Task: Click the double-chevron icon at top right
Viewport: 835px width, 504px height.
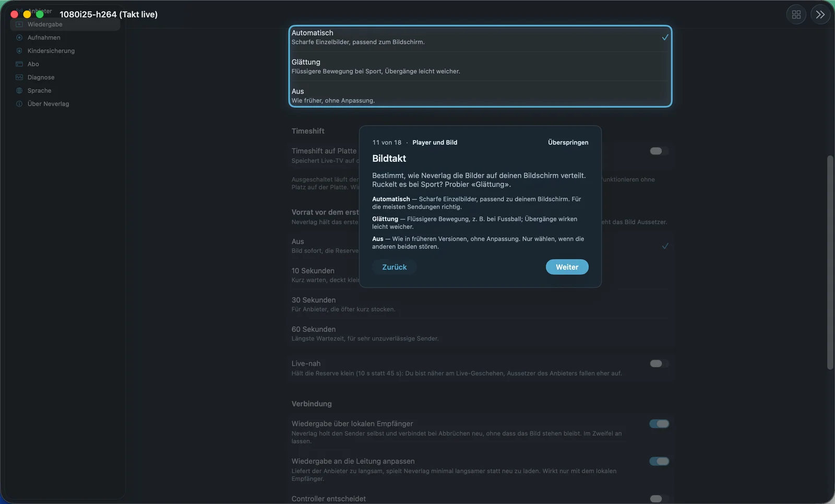Action: [820, 15]
